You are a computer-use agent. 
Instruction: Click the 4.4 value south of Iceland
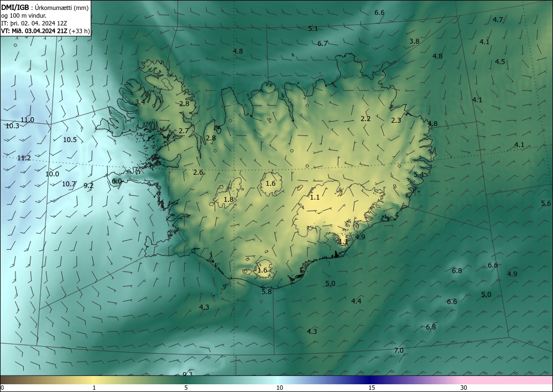(x=356, y=301)
